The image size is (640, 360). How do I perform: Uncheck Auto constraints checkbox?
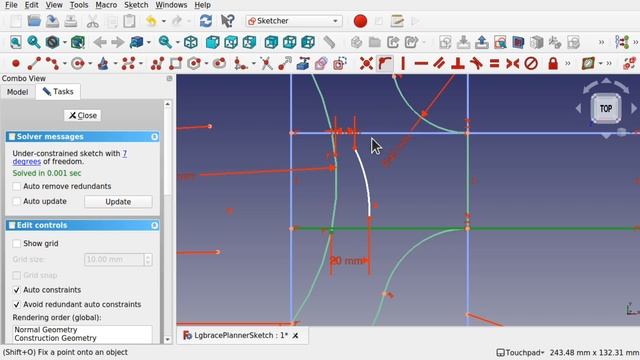(x=16, y=290)
